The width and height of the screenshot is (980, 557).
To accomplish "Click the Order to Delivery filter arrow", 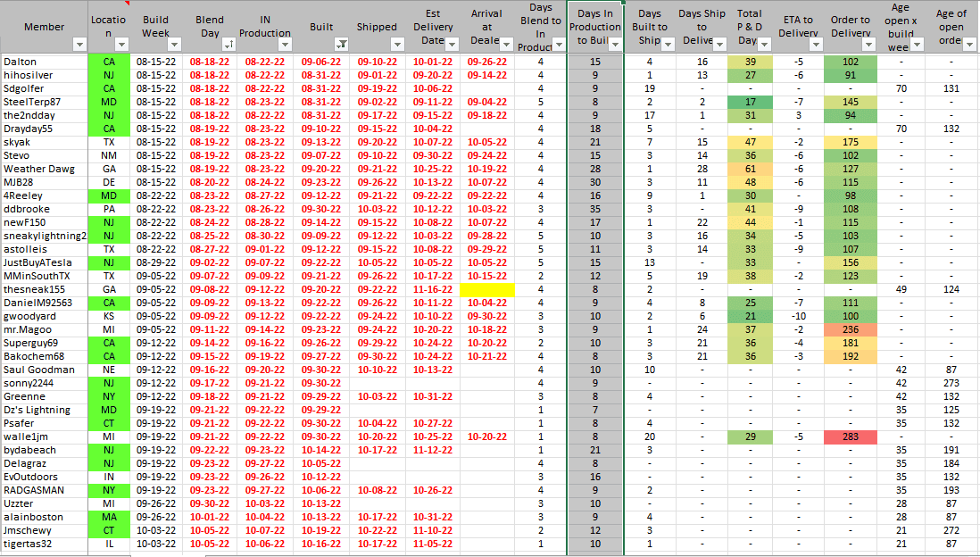I will click(x=875, y=45).
